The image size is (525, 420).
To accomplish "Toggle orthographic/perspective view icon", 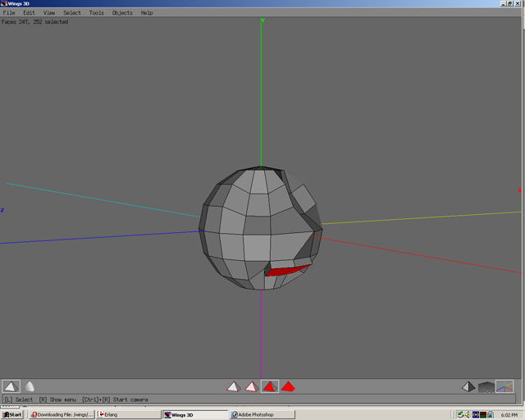I will click(x=468, y=386).
